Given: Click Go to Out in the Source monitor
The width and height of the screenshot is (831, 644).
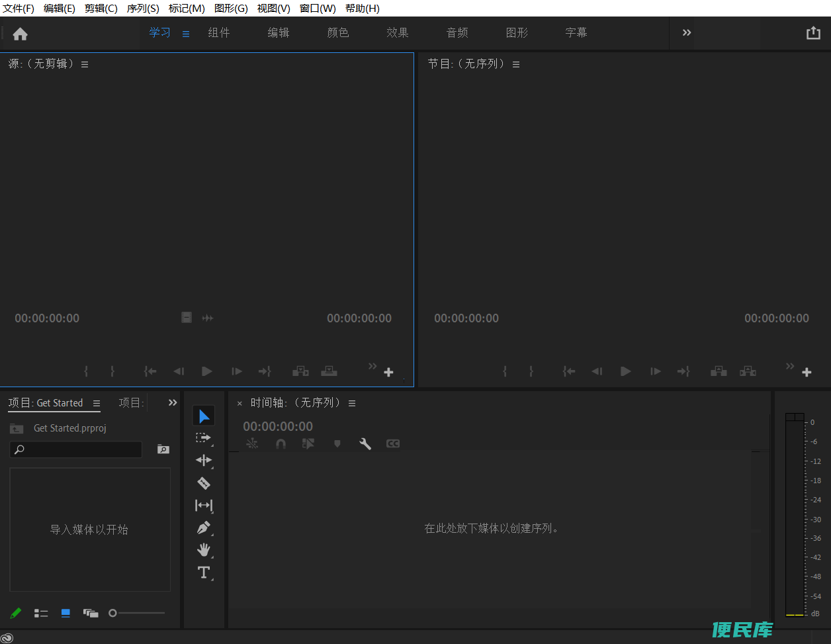Looking at the screenshot, I should coord(265,371).
